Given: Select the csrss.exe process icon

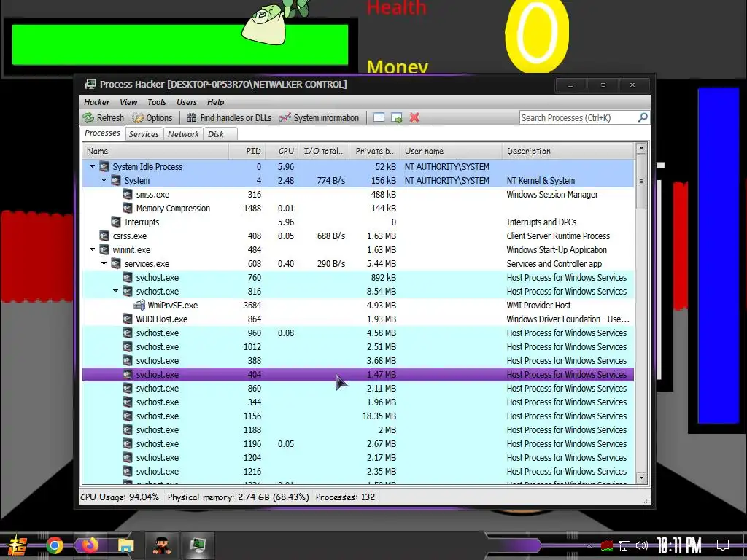Looking at the screenshot, I should click(104, 236).
